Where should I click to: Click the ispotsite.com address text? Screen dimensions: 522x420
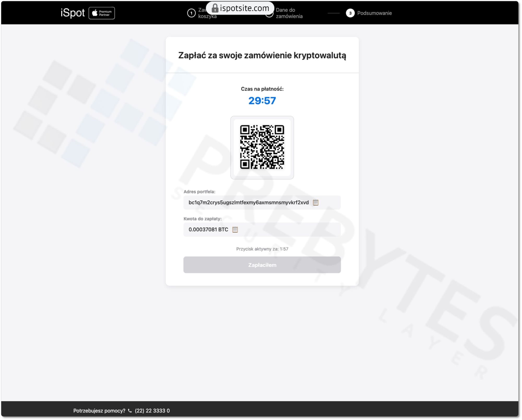[x=244, y=8]
